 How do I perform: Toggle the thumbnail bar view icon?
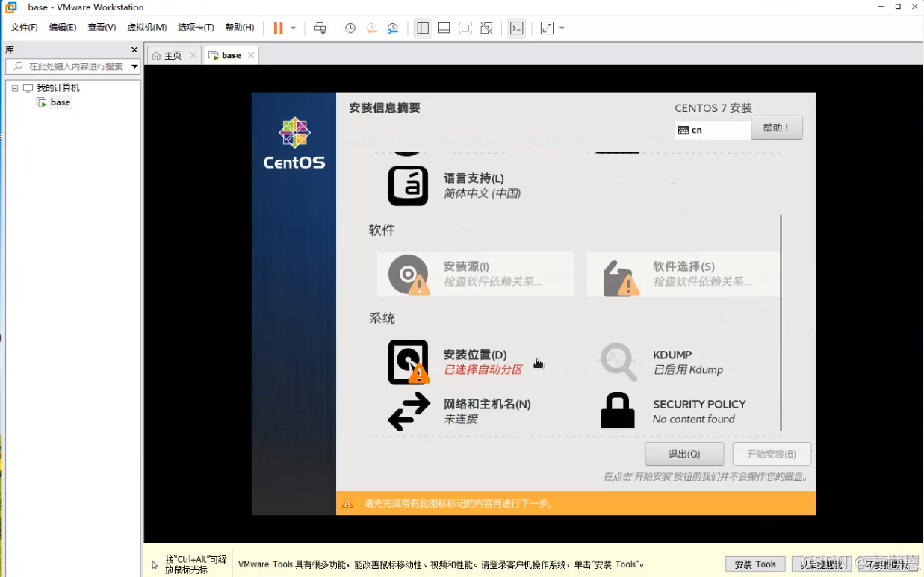[x=444, y=28]
